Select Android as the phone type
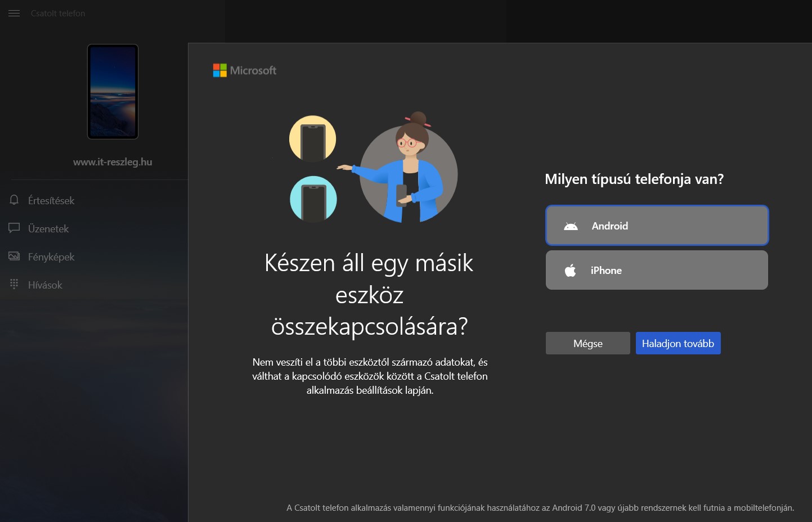This screenshot has height=522, width=812. (657, 226)
